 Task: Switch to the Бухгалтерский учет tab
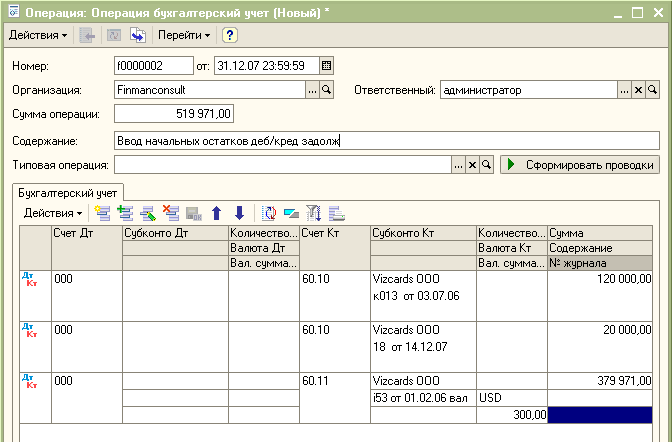[x=68, y=193]
